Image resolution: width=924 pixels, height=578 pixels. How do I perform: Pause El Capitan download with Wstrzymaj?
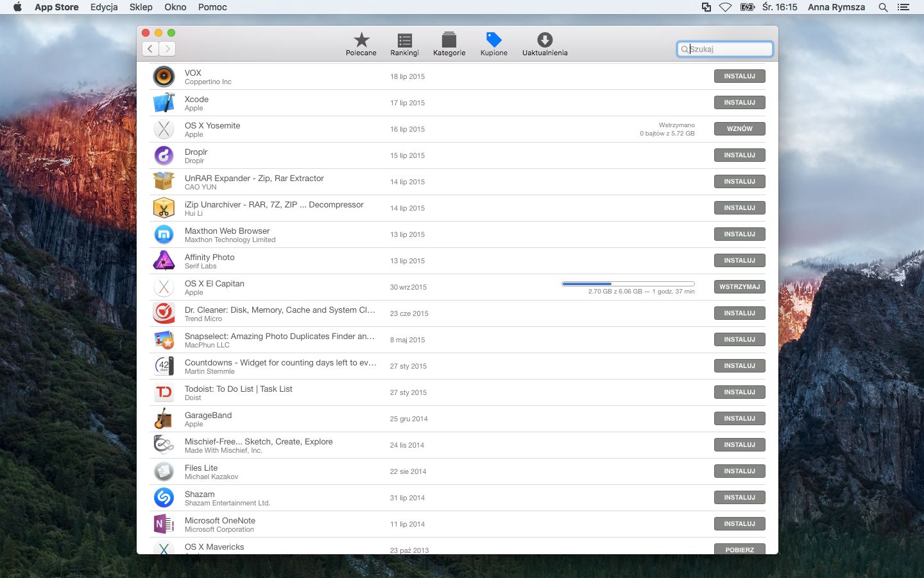tap(739, 287)
